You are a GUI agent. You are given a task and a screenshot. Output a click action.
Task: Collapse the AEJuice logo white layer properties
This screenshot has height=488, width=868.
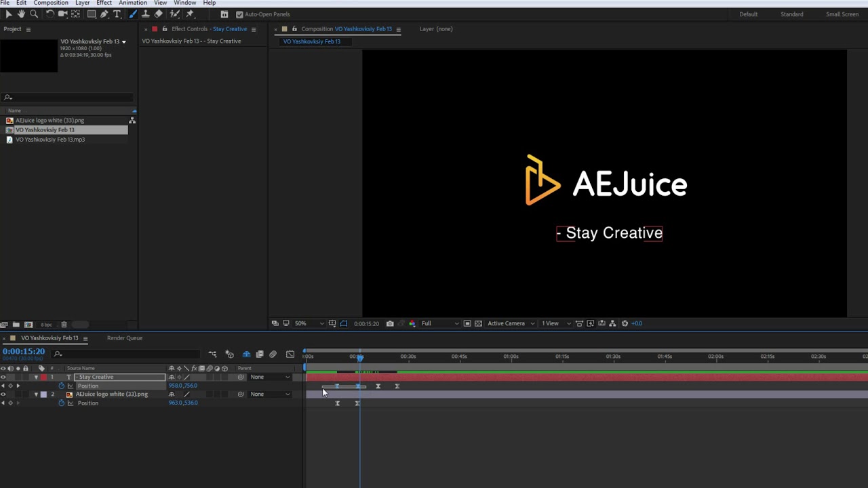(36, 394)
